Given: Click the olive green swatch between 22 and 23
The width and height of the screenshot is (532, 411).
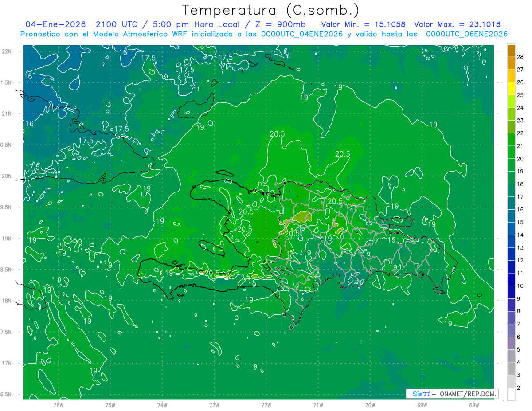Looking at the screenshot, I should pyautogui.click(x=511, y=127).
